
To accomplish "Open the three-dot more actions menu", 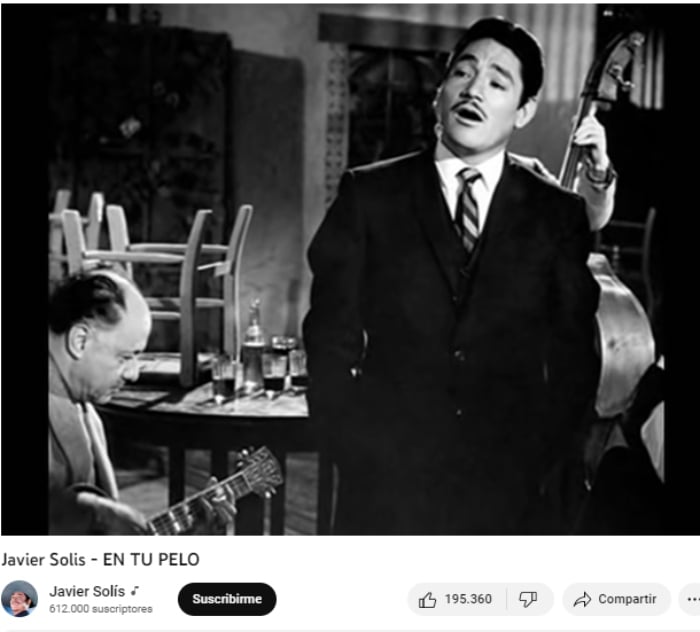I will (692, 599).
